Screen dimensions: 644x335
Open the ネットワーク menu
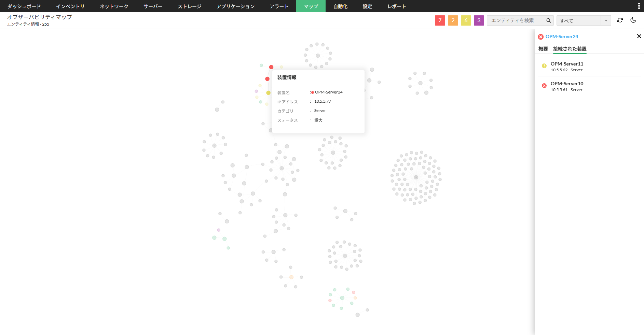click(x=114, y=6)
